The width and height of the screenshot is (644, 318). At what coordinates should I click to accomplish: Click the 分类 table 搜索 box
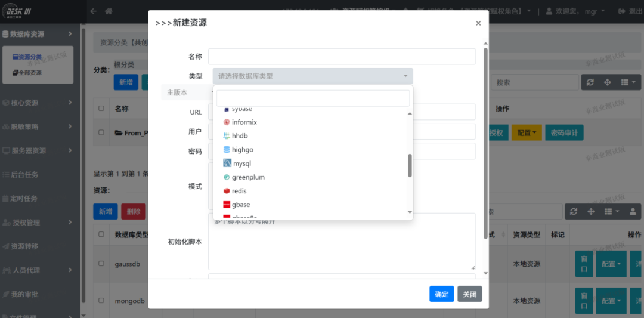click(534, 82)
